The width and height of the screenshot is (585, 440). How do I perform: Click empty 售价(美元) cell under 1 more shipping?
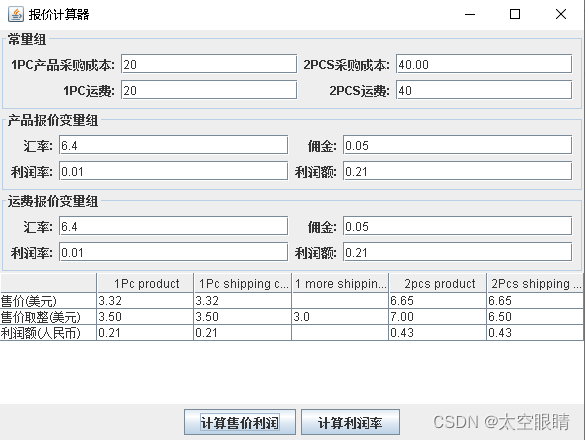pos(340,300)
